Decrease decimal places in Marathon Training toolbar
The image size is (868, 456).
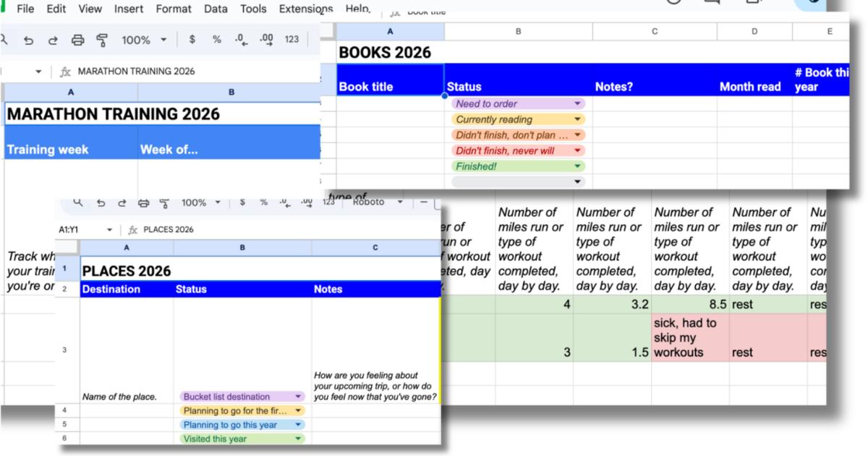[242, 41]
